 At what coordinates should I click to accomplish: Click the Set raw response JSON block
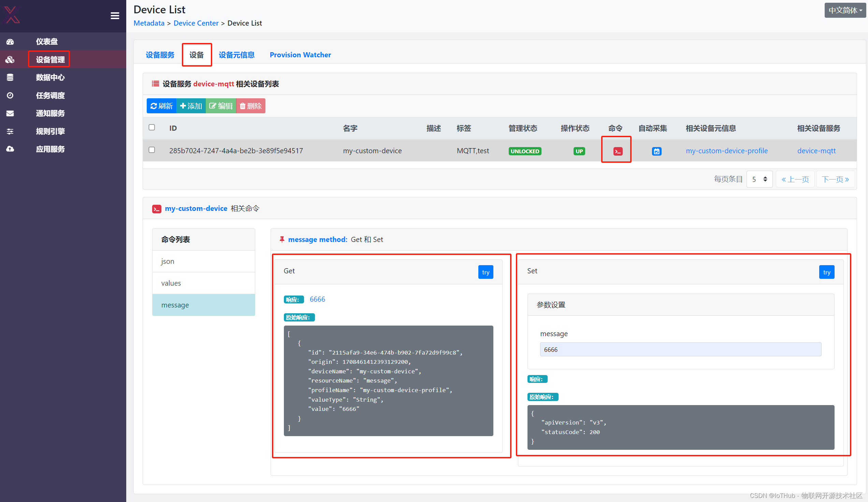[680, 427]
